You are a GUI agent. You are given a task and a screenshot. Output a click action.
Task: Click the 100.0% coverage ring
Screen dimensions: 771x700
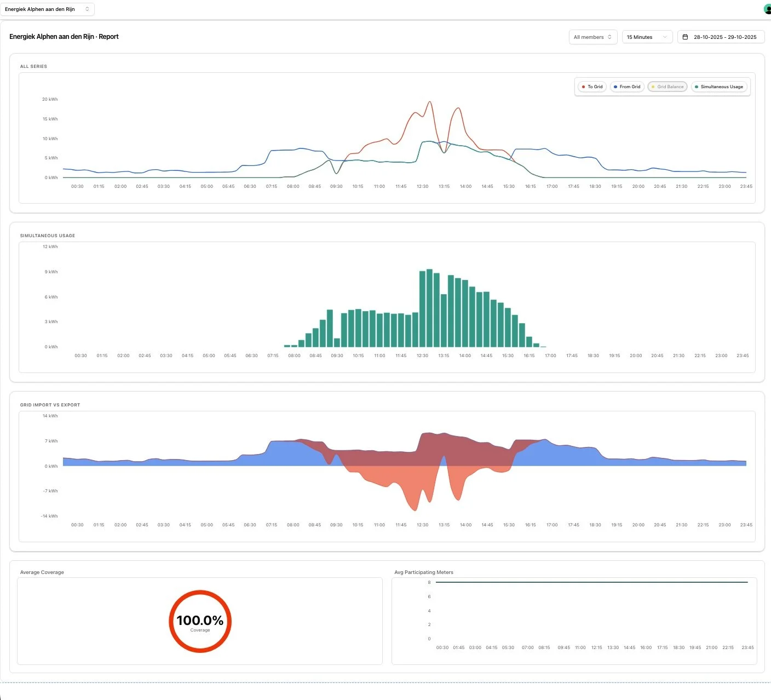[200, 621]
